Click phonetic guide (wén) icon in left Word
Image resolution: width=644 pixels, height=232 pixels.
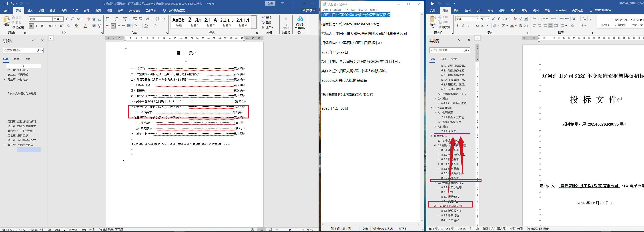pyautogui.click(x=94, y=19)
